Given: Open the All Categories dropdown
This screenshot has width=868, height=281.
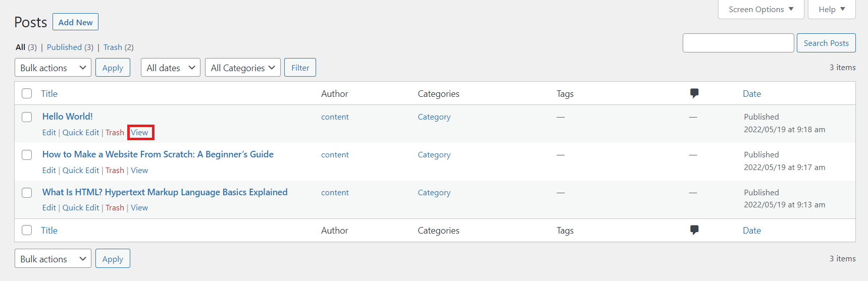Looking at the screenshot, I should coord(243,68).
